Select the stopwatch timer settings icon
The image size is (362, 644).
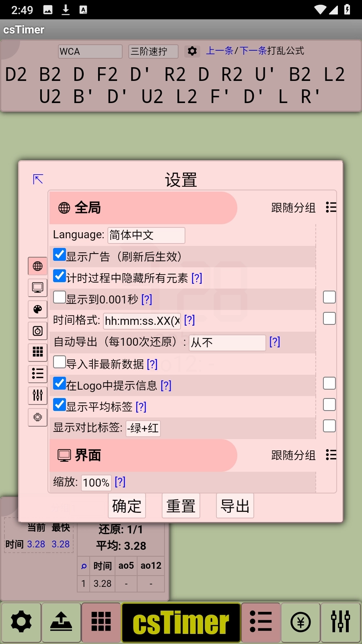[x=37, y=331]
